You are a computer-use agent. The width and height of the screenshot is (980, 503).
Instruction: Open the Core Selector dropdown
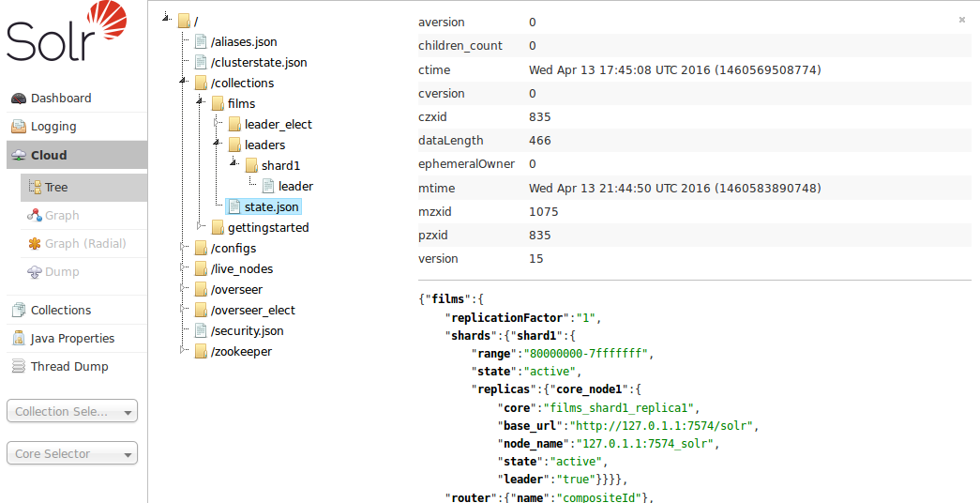pos(72,453)
